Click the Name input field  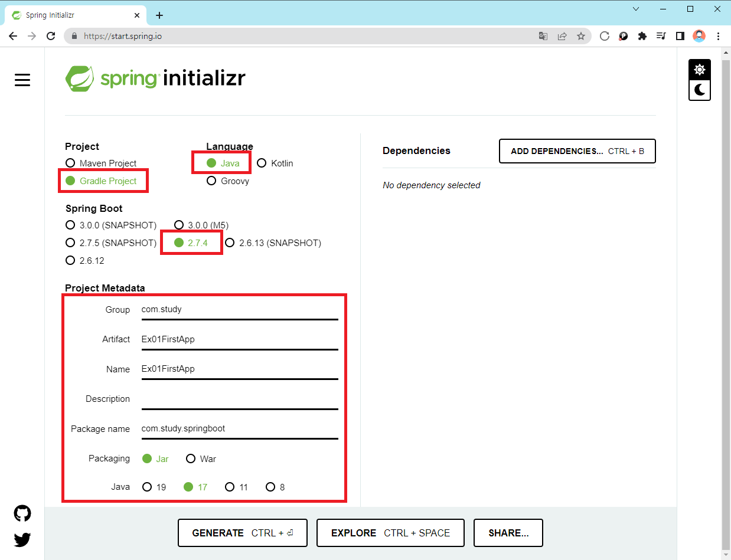click(240, 369)
